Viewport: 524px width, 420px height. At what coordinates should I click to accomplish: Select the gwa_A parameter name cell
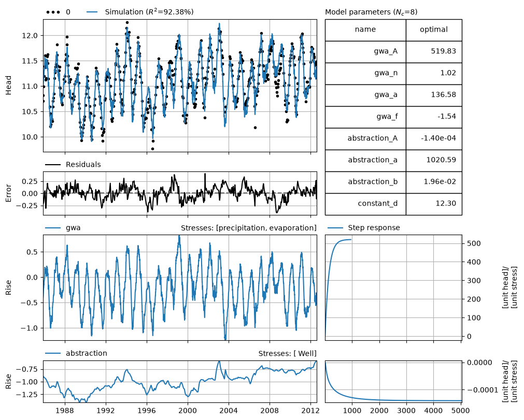tap(365, 52)
